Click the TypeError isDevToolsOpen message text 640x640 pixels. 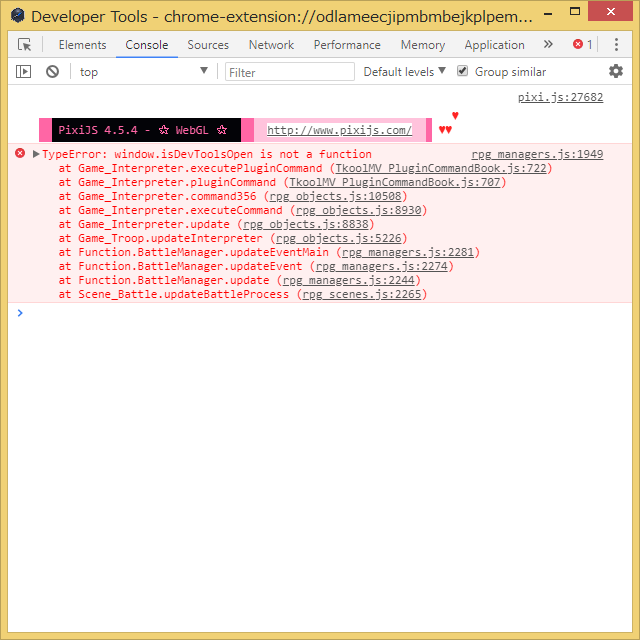[207, 154]
